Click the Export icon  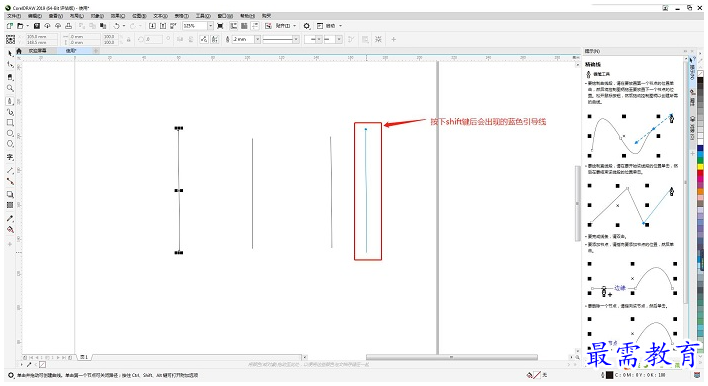coord(163,26)
